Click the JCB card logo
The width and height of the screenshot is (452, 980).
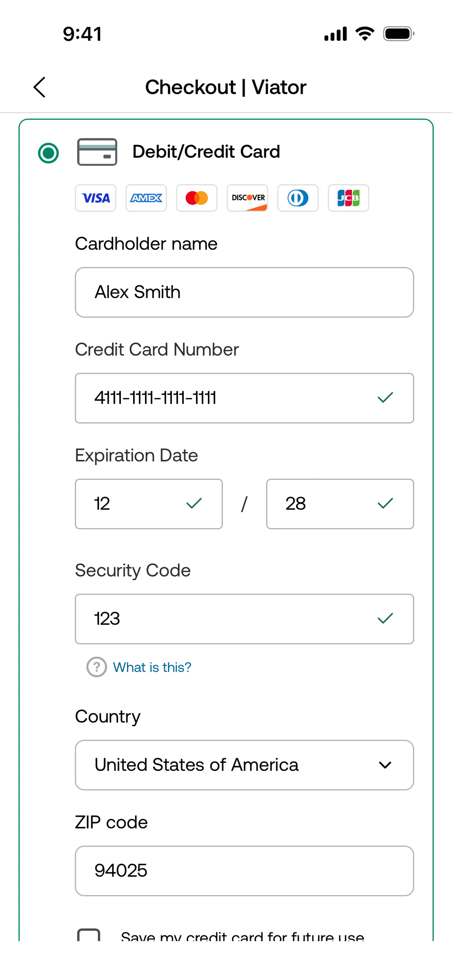tap(348, 198)
